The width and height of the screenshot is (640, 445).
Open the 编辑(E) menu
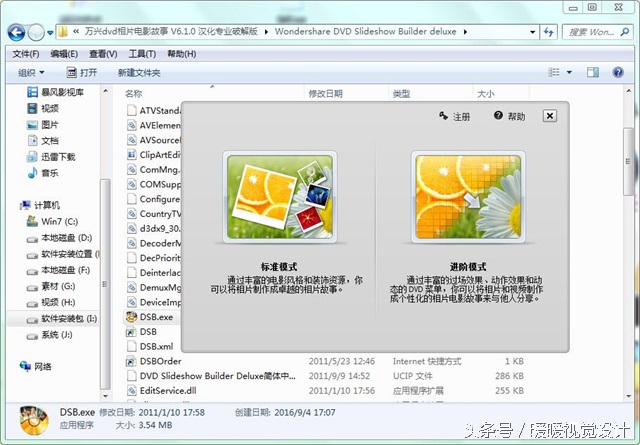tap(64, 54)
